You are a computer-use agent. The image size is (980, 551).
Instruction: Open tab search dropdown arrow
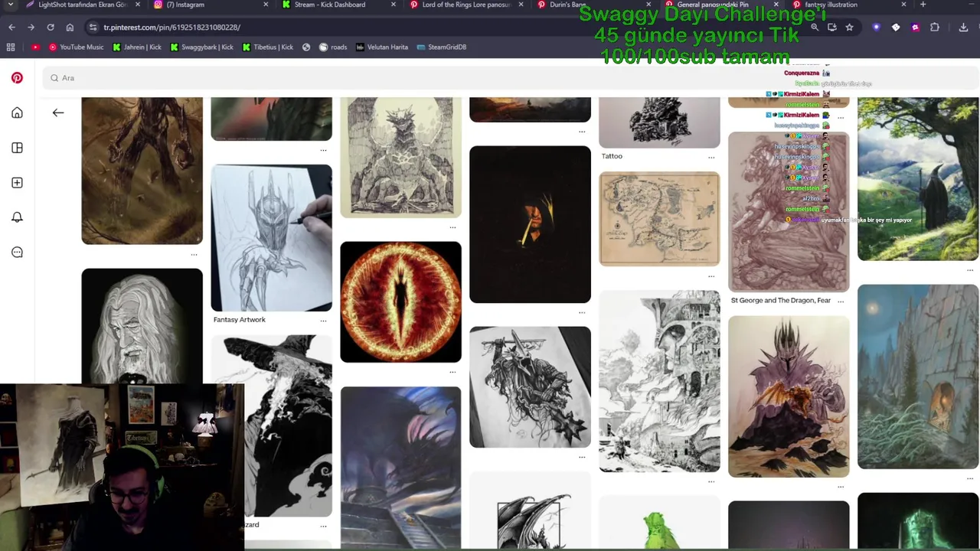(x=11, y=5)
